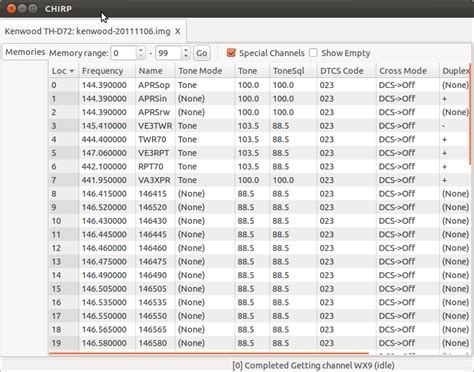Click the Tone Mode column header
The width and height of the screenshot is (474, 372).
[x=205, y=71]
